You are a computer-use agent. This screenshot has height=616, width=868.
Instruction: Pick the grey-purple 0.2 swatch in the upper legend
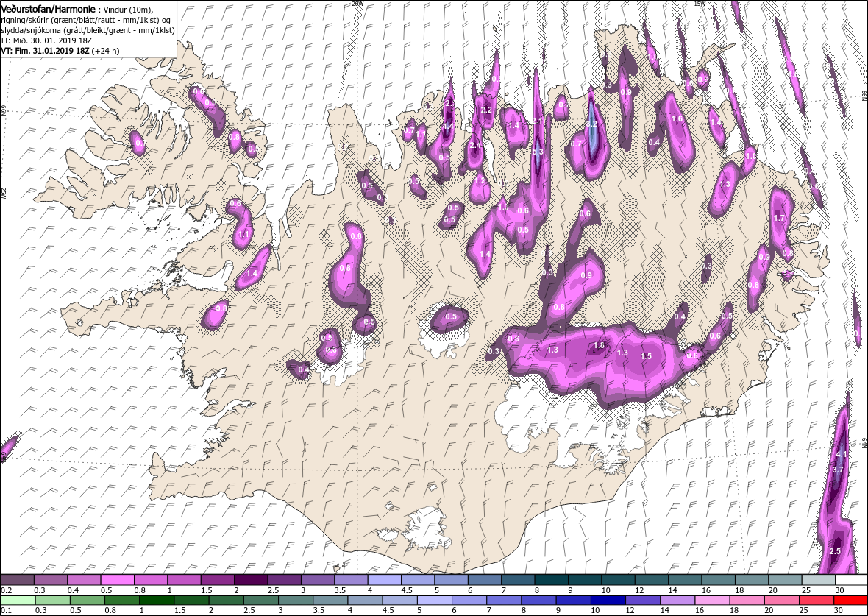(x=18, y=579)
